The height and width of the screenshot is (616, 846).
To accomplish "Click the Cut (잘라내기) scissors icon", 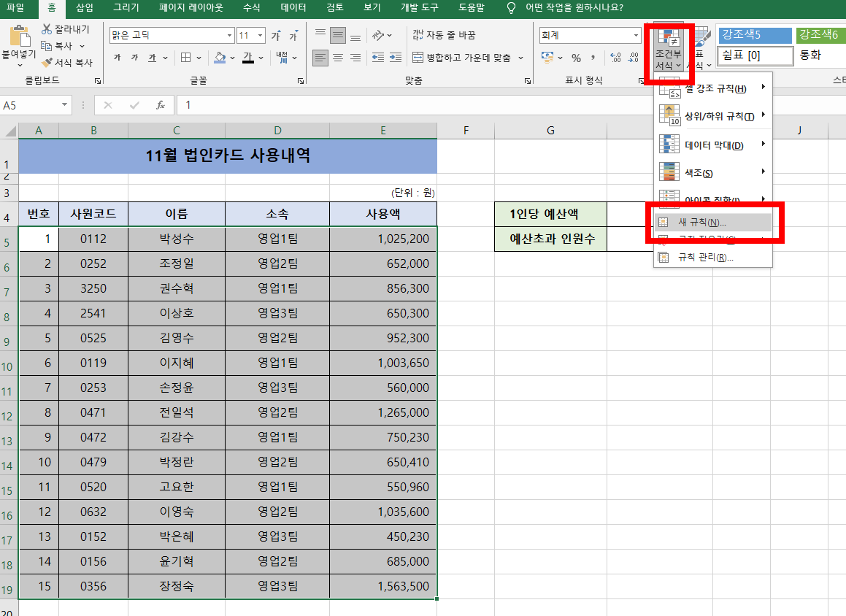I will (x=47, y=29).
